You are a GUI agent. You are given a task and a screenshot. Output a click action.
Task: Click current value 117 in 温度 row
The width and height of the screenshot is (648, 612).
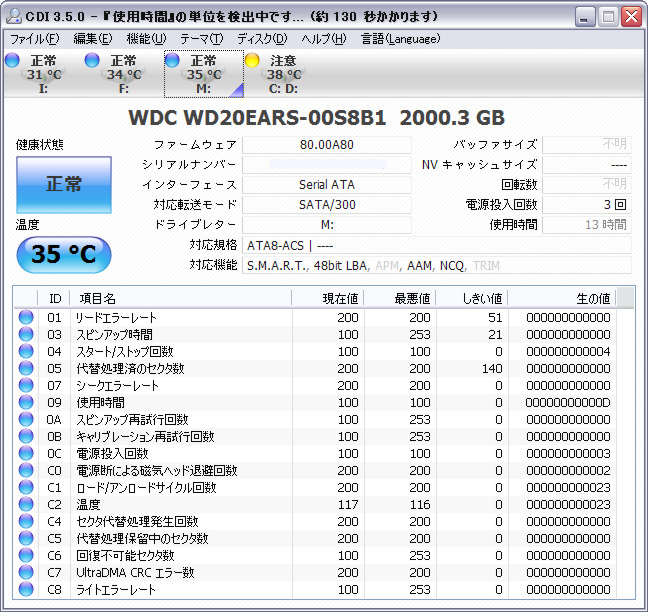348,505
